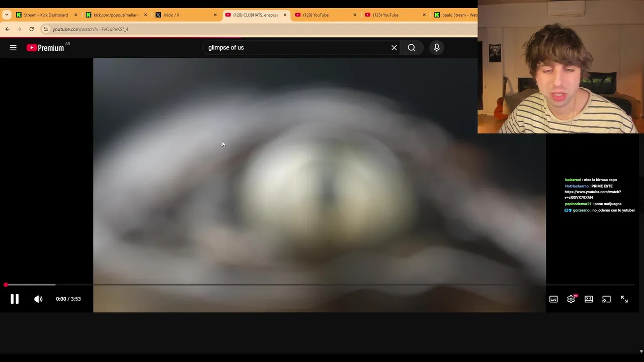
Task: Click chat username pepinodemar21
Action: coord(578,204)
